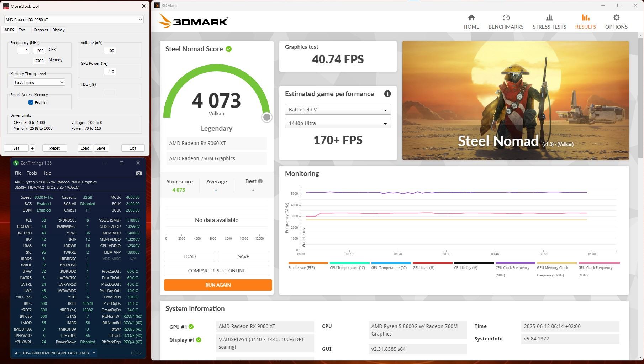Image resolution: width=644 pixels, height=364 pixels.
Task: Click the LOAD button in 3DMark results
Action: click(x=190, y=256)
